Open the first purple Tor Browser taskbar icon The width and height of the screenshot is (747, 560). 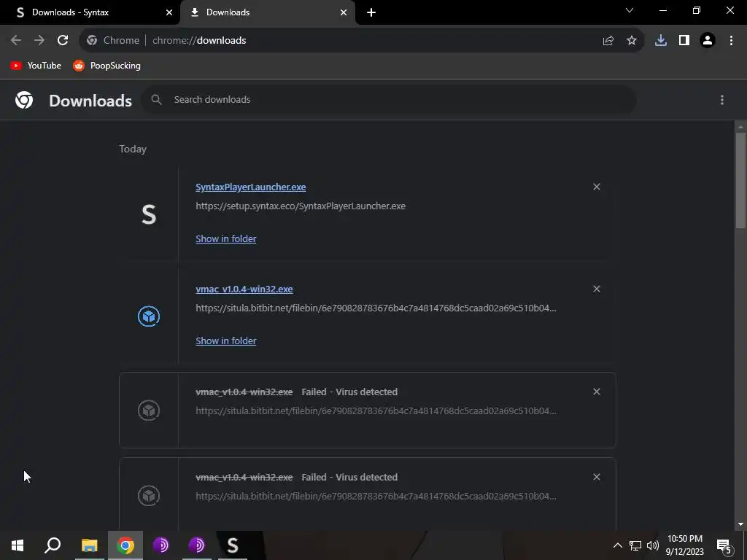[161, 545]
